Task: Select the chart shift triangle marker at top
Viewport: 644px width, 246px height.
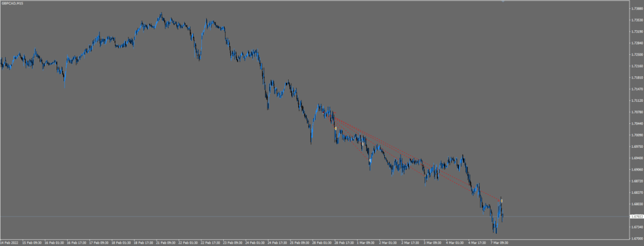Action: (x=503, y=1)
